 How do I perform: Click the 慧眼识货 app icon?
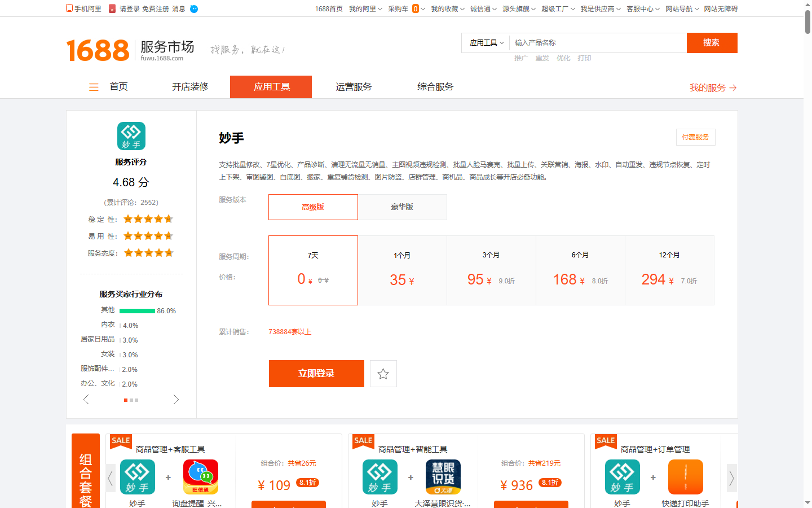443,477
